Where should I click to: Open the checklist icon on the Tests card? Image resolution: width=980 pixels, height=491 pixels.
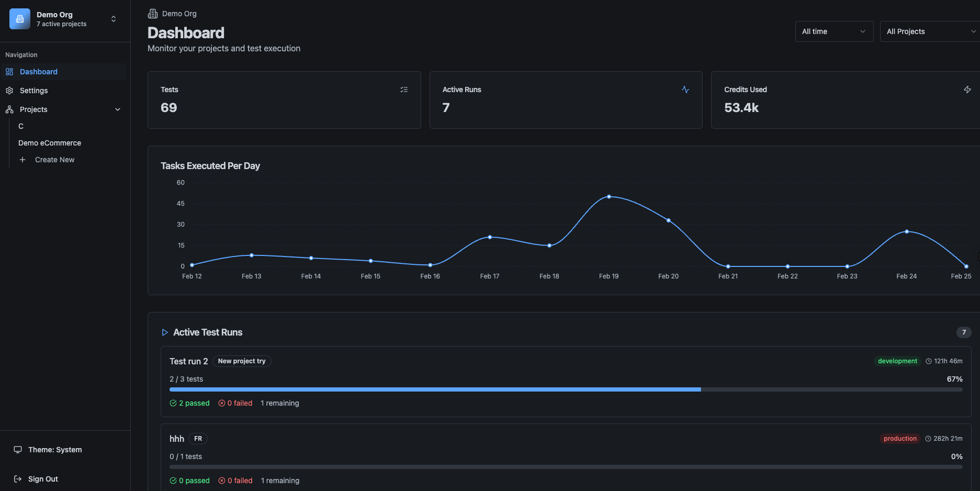404,90
